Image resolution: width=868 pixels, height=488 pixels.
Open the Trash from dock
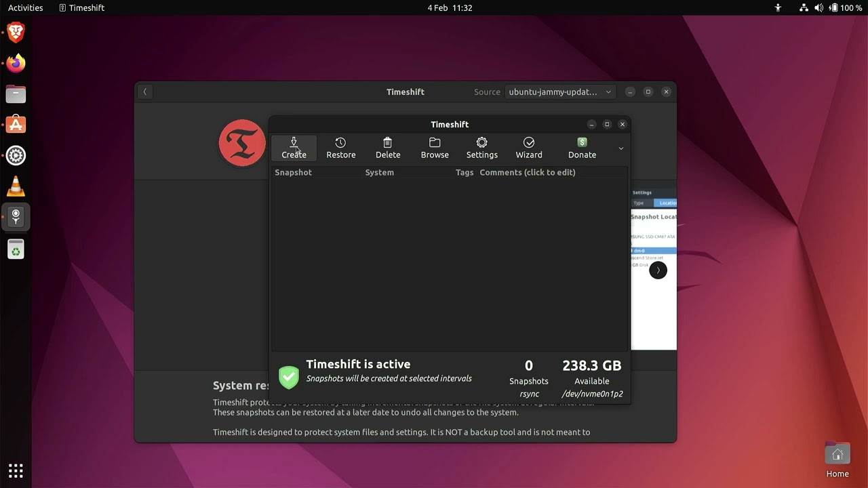pos(16,249)
